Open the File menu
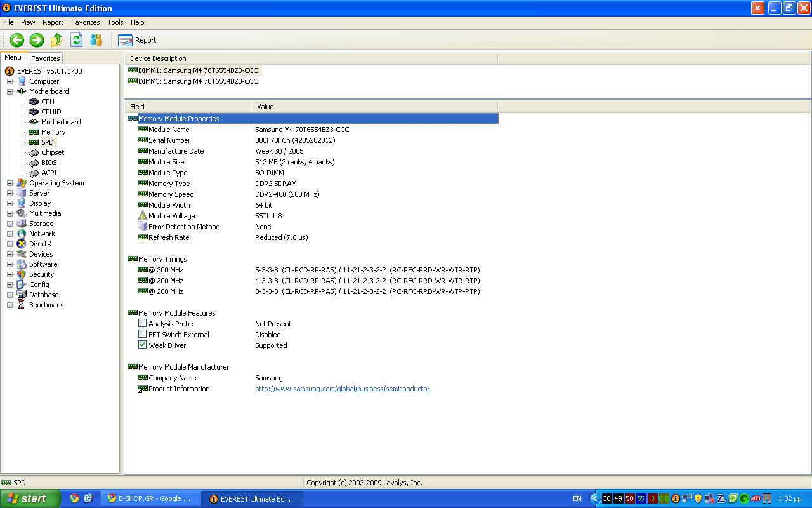The image size is (812, 508). [8, 22]
